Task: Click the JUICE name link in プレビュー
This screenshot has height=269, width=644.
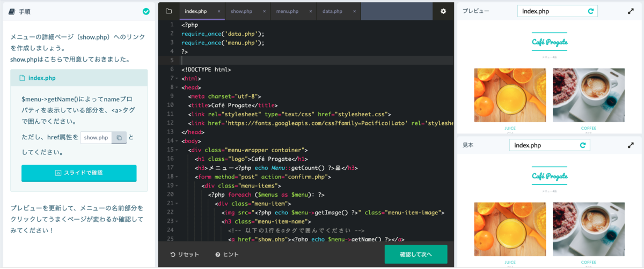Action: point(510,128)
